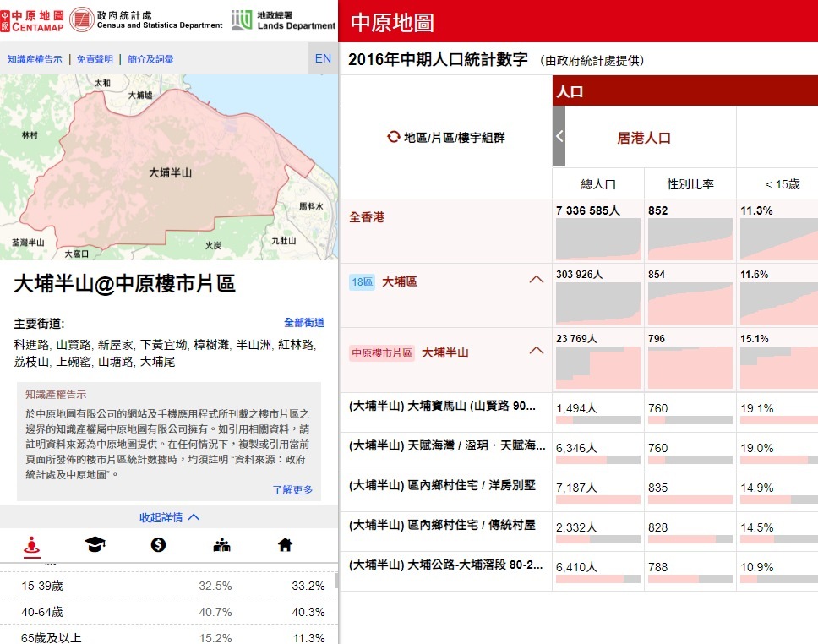Select the 大埔公路-大埔滘段 80-2... row
Screen dimensions: 818x644
(x=446, y=570)
